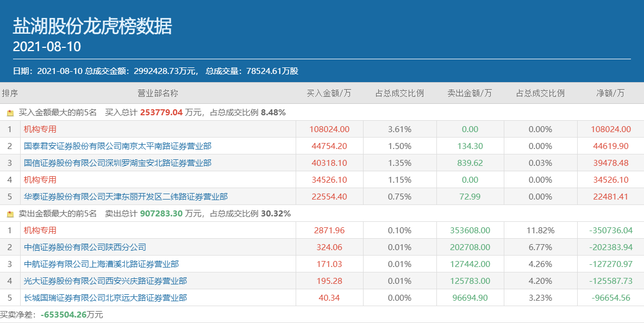
Task: Click the 4.26% ratio cell
Action: click(x=541, y=264)
